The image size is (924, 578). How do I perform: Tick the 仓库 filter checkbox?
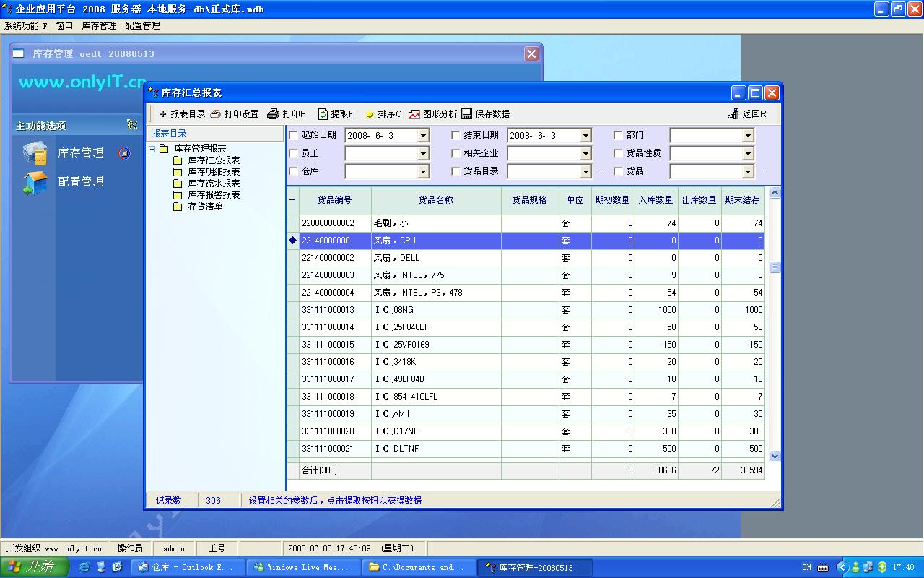coord(293,171)
